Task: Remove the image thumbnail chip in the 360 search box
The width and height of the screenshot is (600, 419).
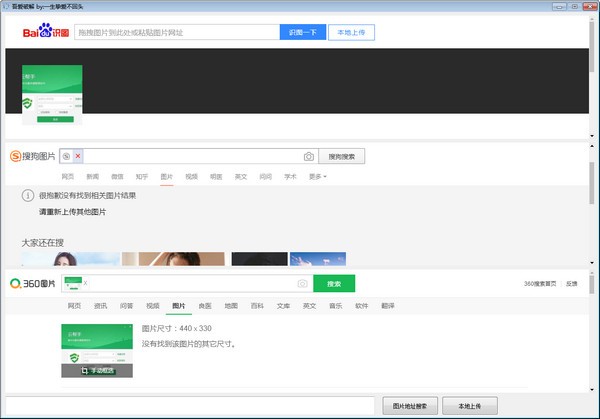Action: (x=85, y=283)
